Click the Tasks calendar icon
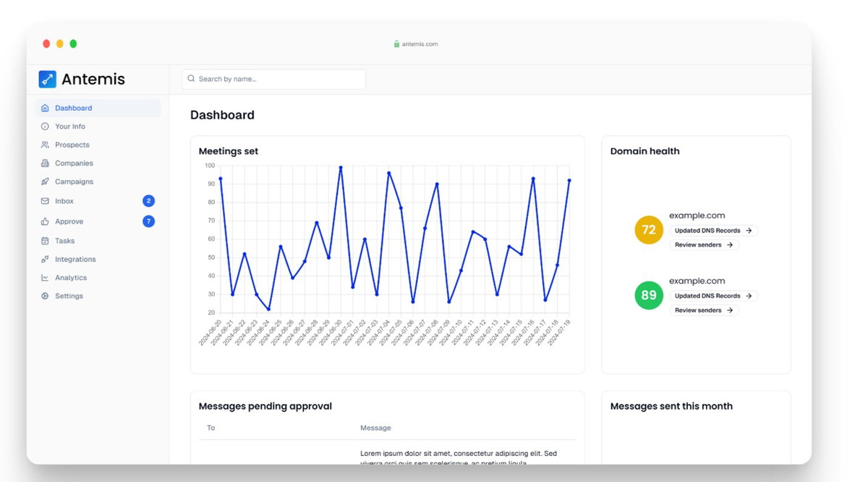Screen dimensions: 868x482 point(45,241)
